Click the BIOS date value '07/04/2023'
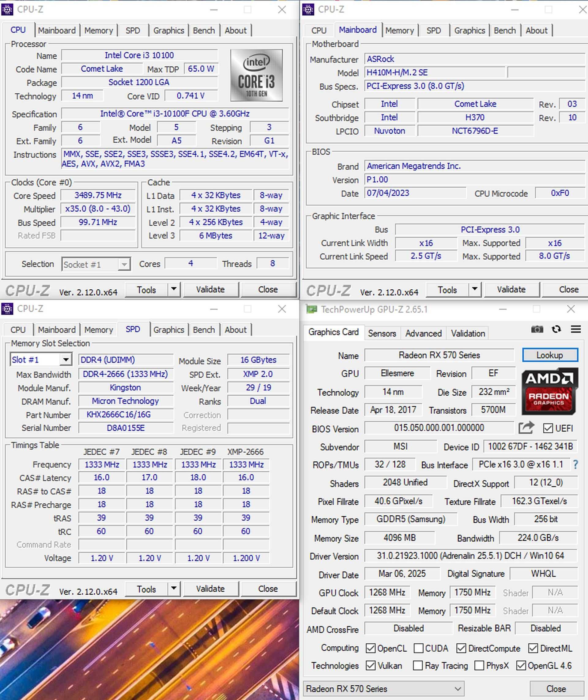The image size is (588, 700). tap(415, 193)
